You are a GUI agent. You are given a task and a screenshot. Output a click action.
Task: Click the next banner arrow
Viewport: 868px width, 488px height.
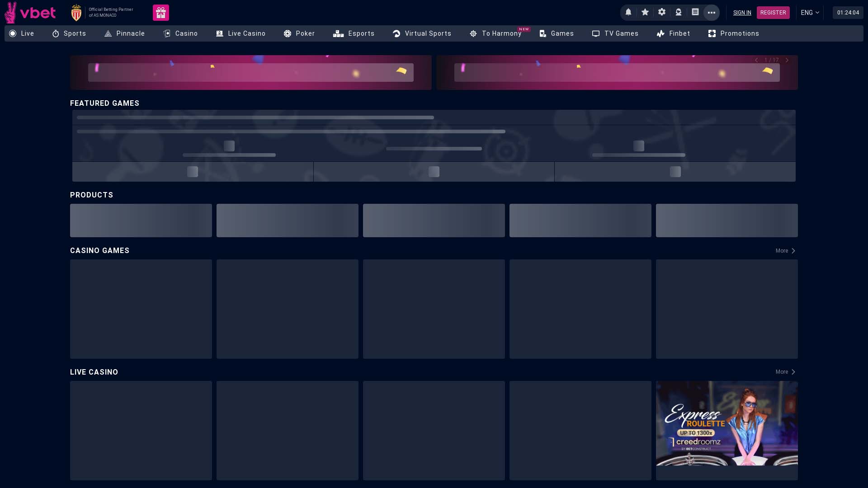pyautogui.click(x=787, y=60)
